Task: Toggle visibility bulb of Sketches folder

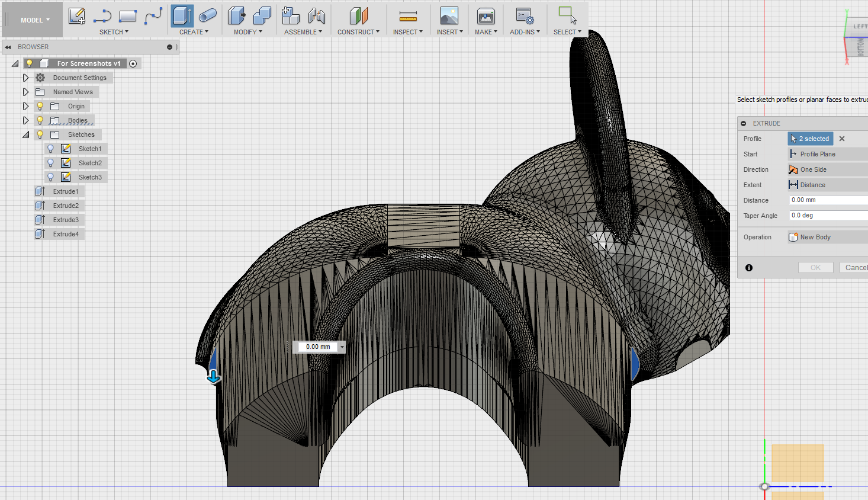Action: click(40, 134)
